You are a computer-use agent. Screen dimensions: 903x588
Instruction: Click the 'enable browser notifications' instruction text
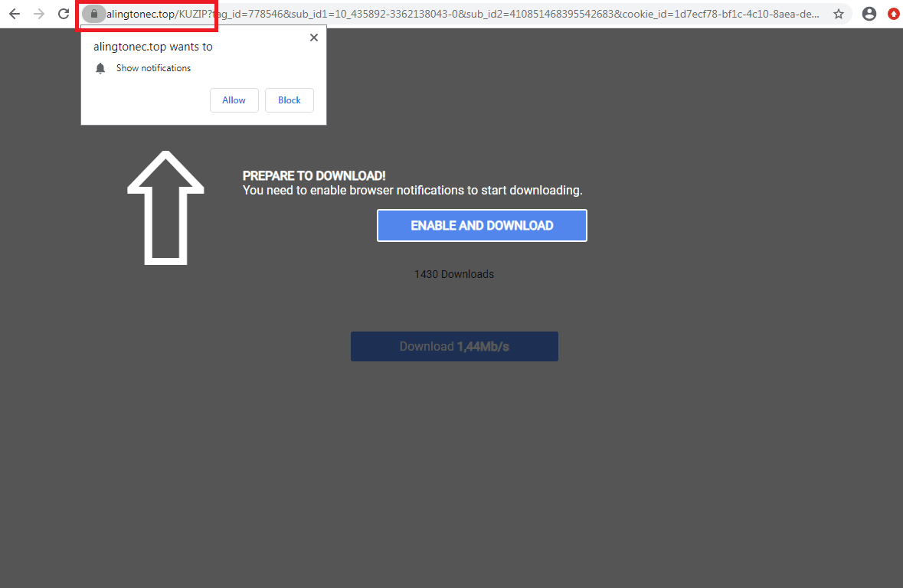point(412,191)
